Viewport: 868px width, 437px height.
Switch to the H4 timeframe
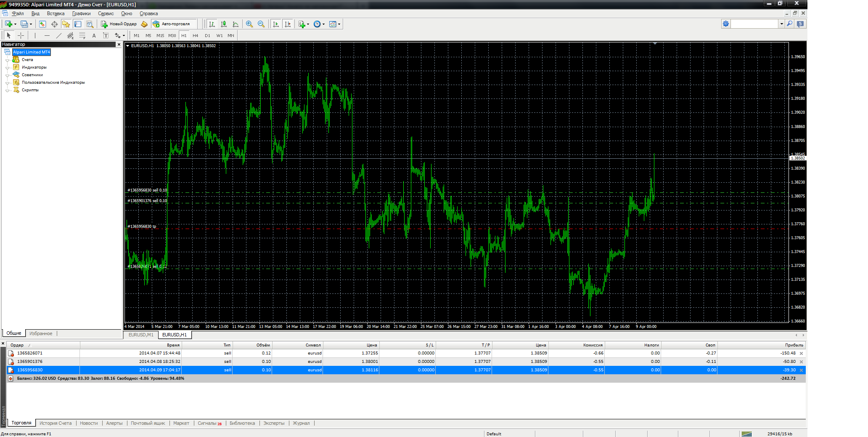[x=196, y=35]
